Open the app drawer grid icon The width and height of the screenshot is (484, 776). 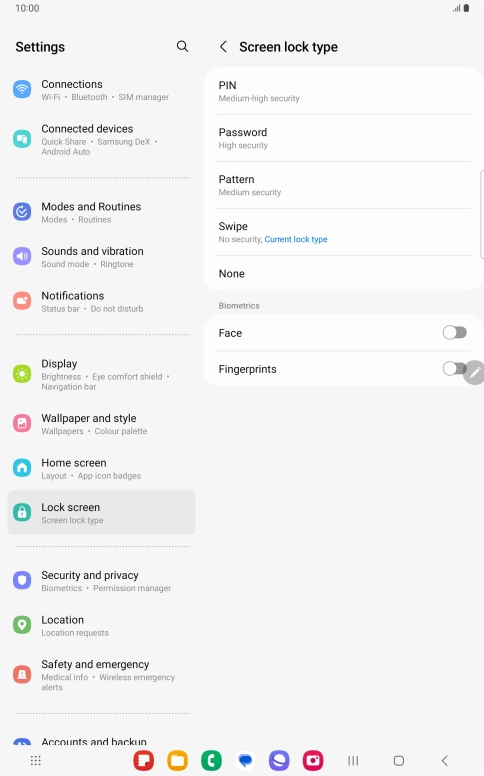[x=36, y=761]
